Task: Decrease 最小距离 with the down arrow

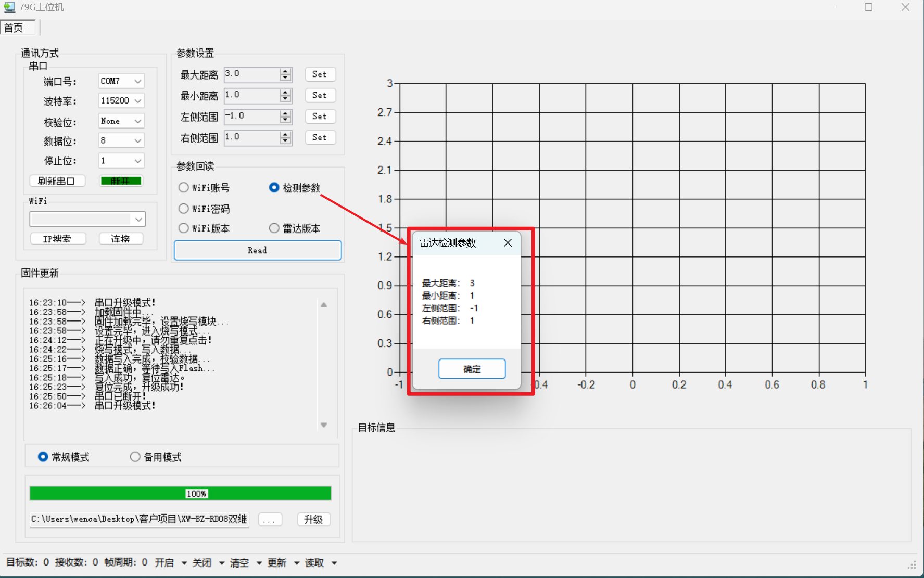Action: [x=285, y=99]
